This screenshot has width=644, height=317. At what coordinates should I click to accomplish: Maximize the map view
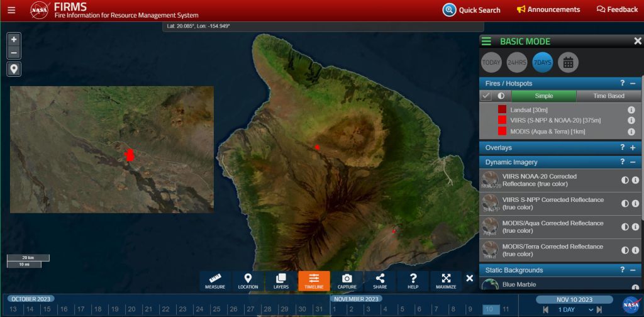pyautogui.click(x=446, y=281)
